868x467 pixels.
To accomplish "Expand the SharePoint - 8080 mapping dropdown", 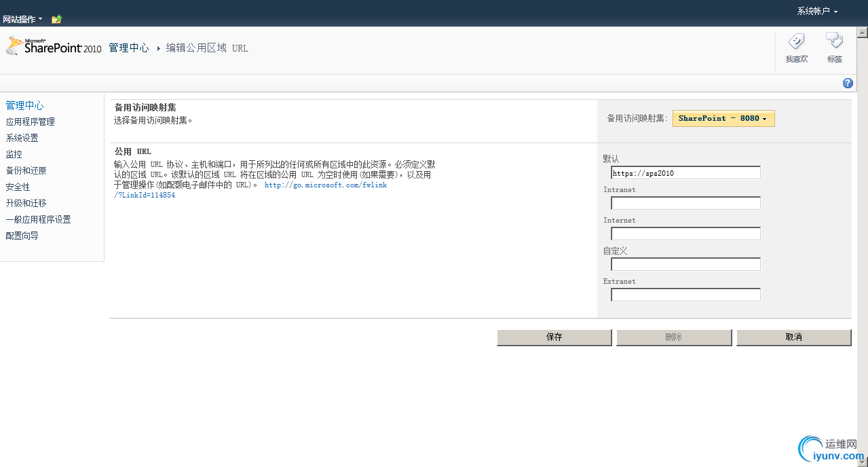I will [x=723, y=118].
